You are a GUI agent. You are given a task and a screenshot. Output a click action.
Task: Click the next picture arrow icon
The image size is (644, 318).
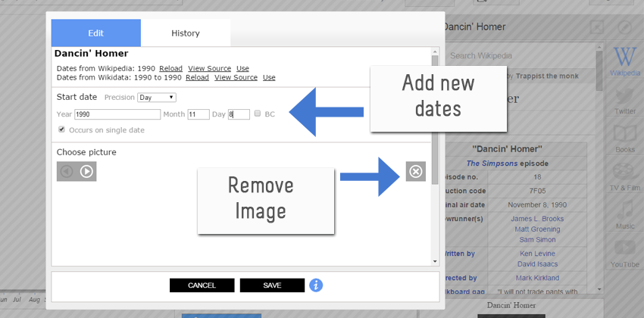[86, 172]
